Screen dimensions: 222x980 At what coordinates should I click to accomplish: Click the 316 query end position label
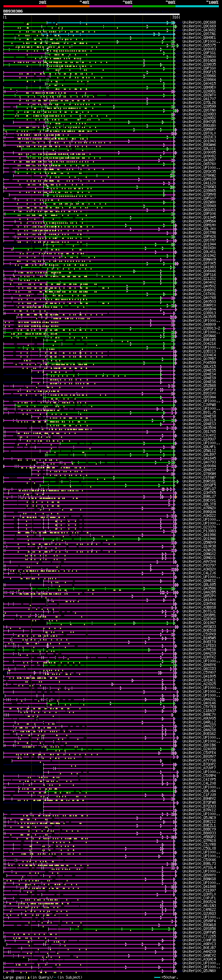pyautogui.click(x=175, y=17)
